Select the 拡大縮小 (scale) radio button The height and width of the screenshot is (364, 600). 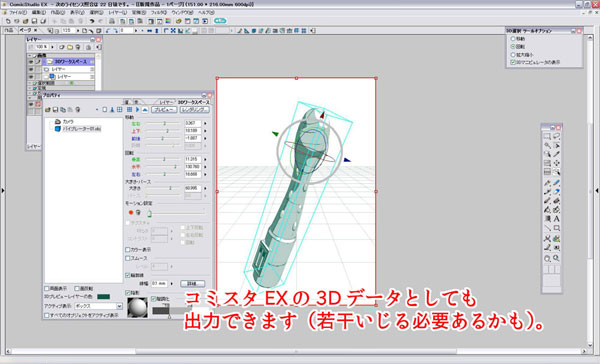[x=513, y=55]
